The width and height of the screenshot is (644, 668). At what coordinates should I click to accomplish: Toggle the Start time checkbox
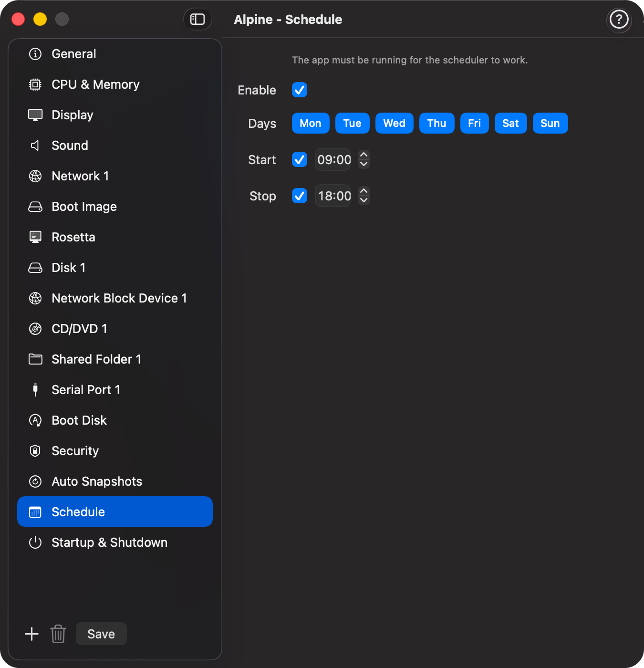(x=300, y=159)
